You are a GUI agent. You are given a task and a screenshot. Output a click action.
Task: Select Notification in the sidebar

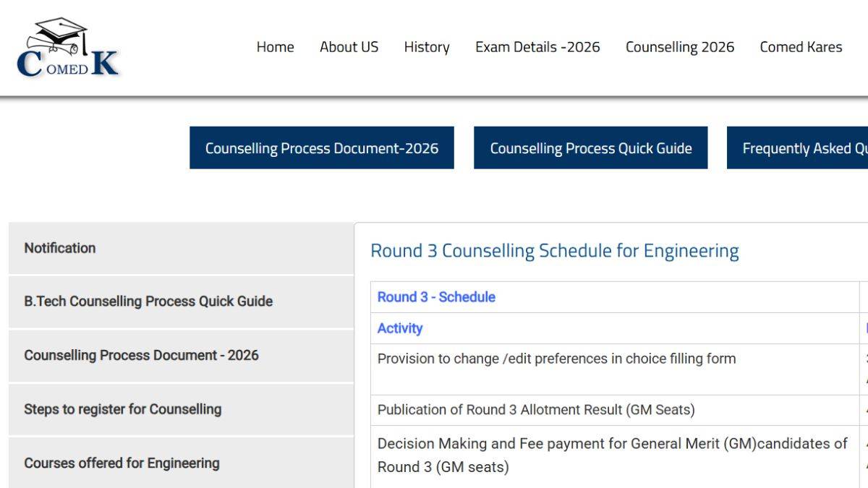(181, 248)
